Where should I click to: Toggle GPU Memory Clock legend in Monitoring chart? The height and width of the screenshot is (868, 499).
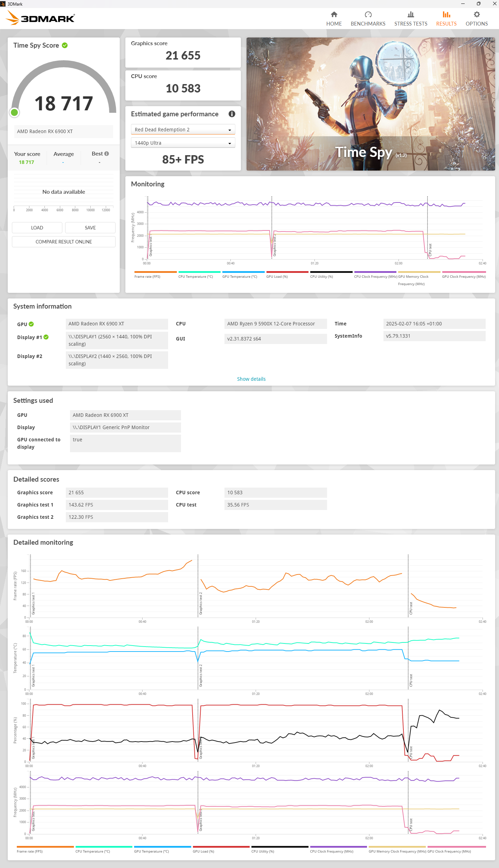pyautogui.click(x=419, y=278)
